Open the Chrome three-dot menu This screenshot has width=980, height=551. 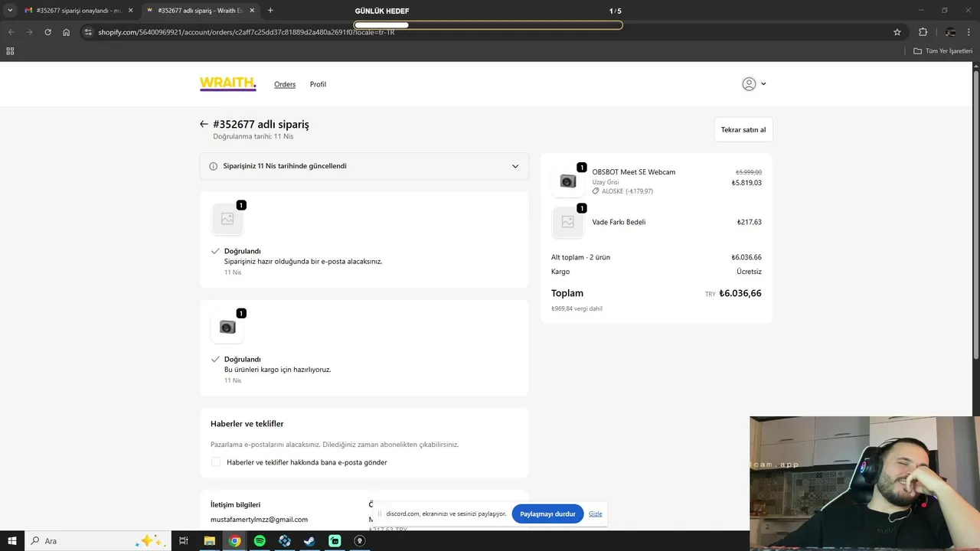coord(970,32)
